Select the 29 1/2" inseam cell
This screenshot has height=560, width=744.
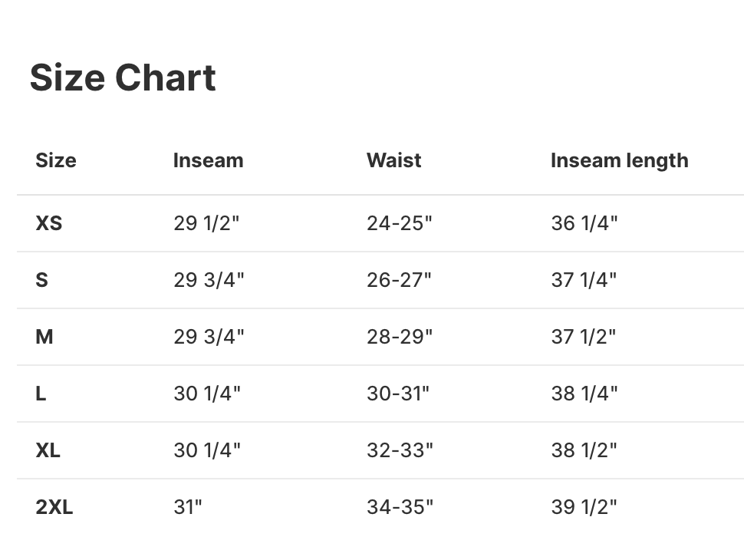coord(206,223)
